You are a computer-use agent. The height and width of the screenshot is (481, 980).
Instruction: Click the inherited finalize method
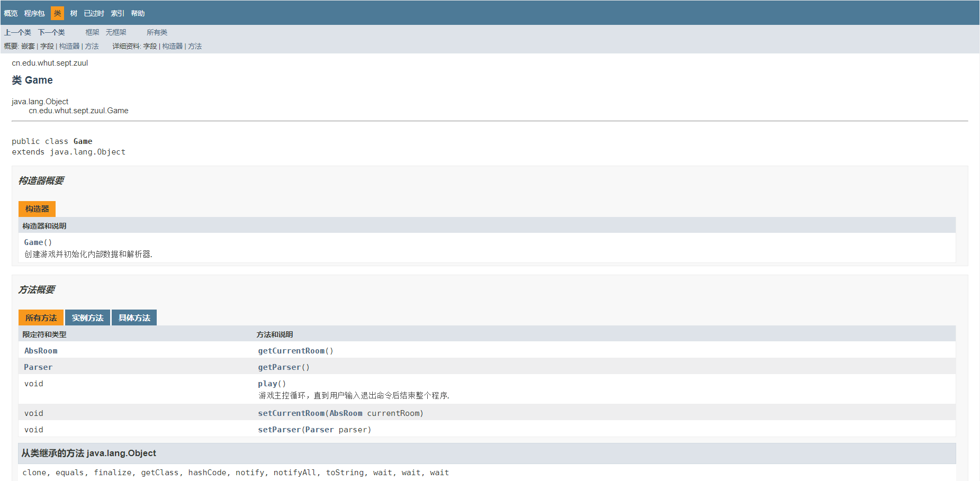pos(113,473)
